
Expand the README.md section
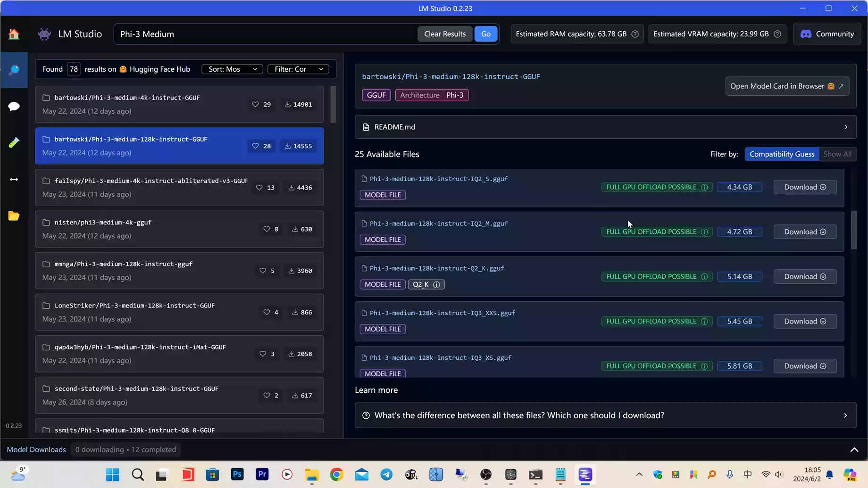tap(605, 127)
